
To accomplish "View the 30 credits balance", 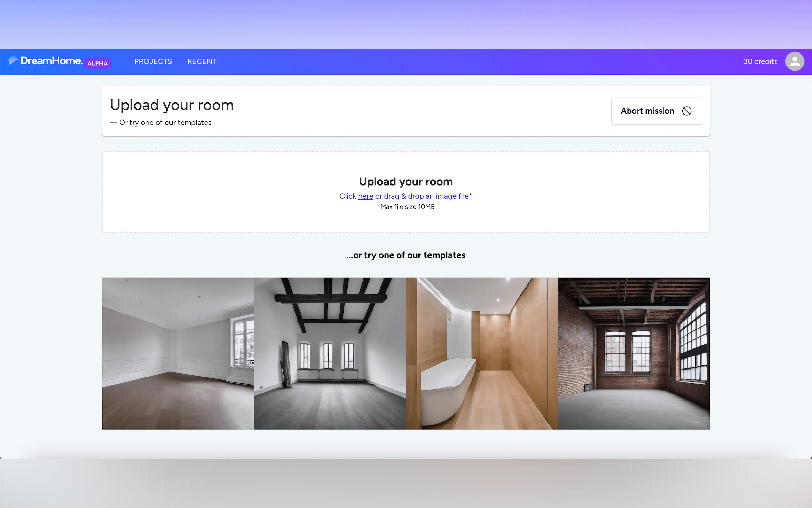I will tap(760, 61).
